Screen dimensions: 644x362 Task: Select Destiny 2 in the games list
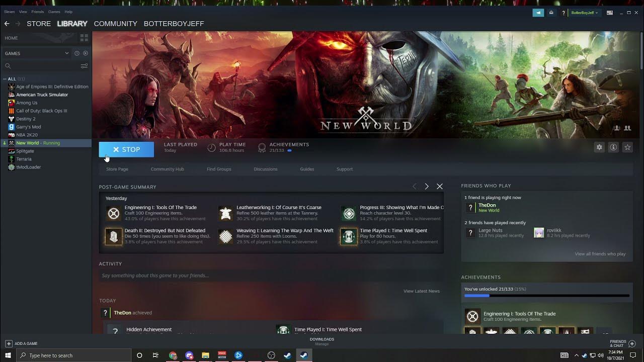click(x=26, y=119)
